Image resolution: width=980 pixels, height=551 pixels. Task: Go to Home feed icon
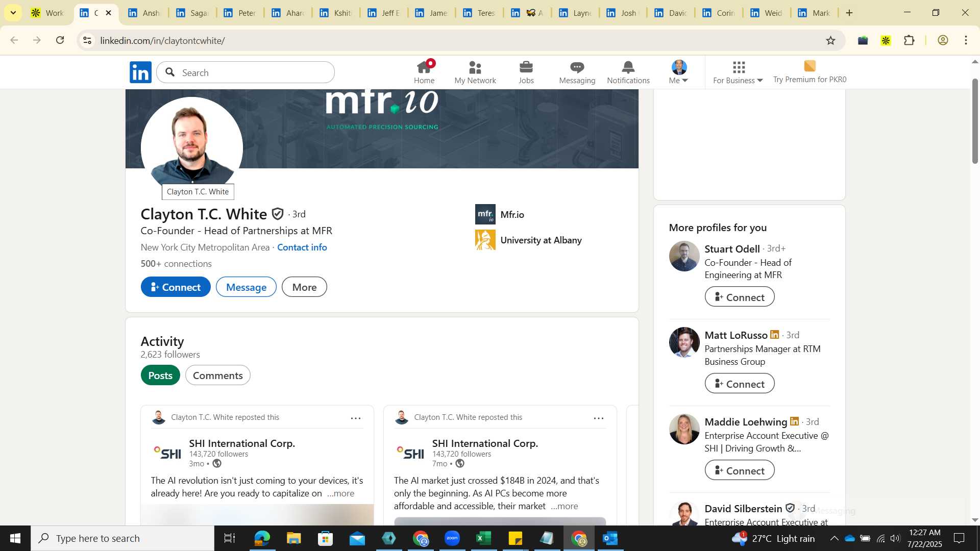(424, 72)
